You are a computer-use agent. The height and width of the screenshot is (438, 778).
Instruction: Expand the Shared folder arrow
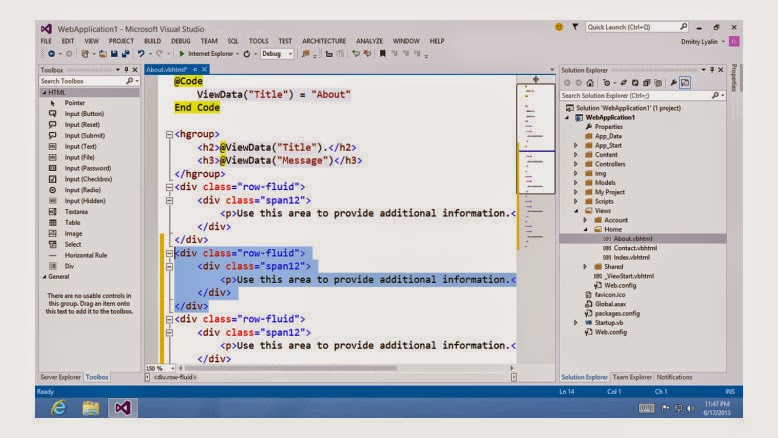pyautogui.click(x=585, y=266)
